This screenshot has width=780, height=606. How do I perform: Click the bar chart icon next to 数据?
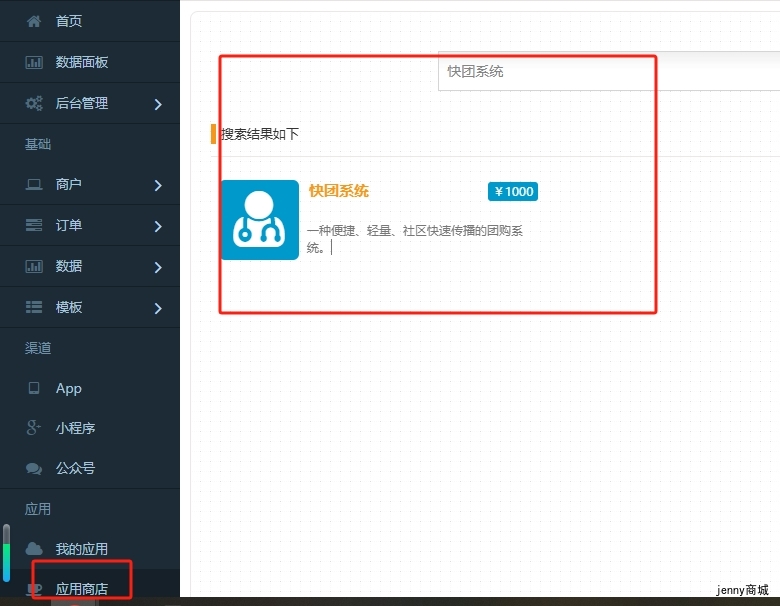pos(34,266)
